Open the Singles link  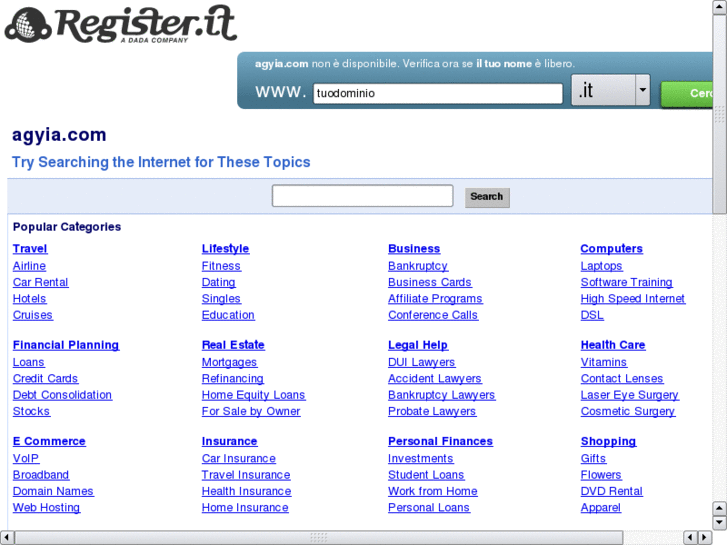coord(221,299)
